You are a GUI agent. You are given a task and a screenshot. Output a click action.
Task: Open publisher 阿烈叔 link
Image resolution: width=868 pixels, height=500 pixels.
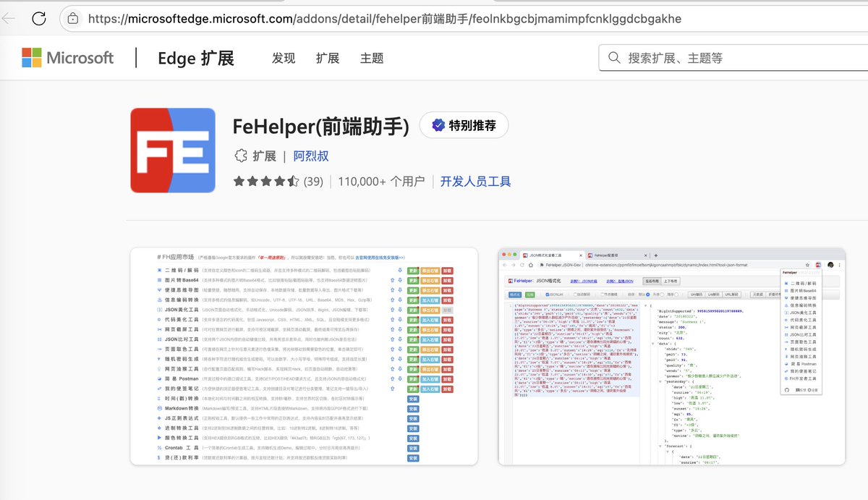point(311,156)
